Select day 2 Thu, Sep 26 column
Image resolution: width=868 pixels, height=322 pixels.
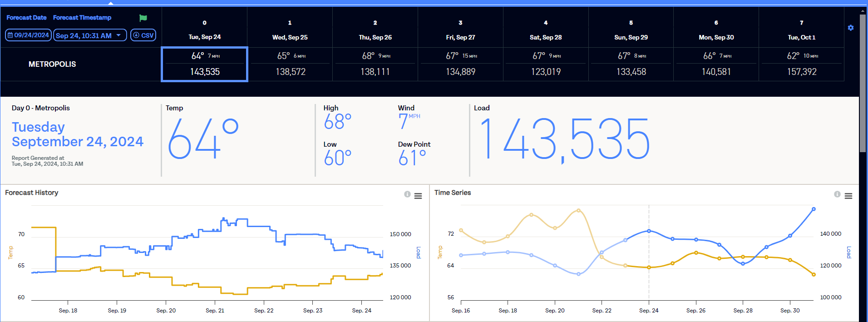[x=375, y=28]
